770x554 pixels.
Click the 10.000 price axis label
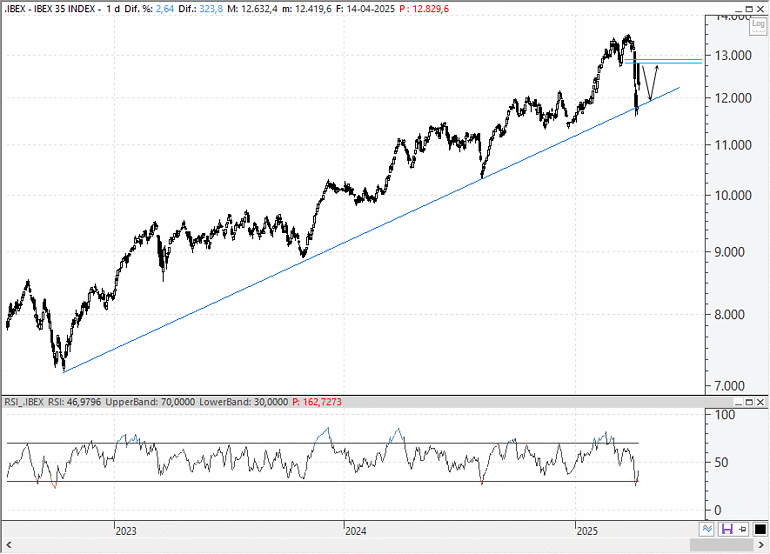pyautogui.click(x=733, y=195)
